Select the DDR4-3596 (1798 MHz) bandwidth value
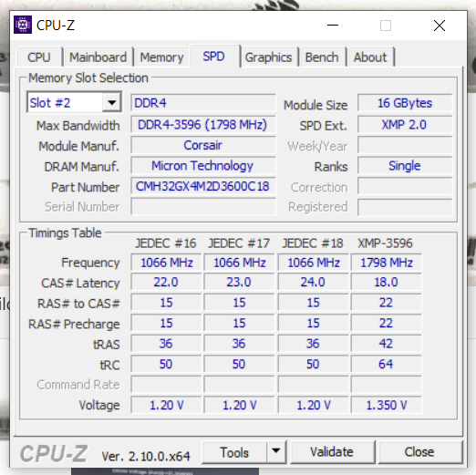Viewport: 476px width, 475px height. click(203, 125)
